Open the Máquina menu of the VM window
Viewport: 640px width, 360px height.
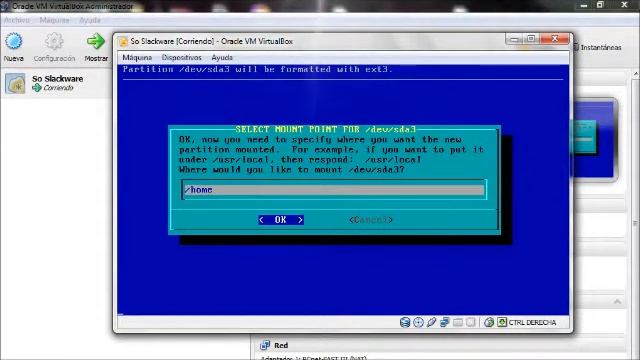(x=137, y=58)
